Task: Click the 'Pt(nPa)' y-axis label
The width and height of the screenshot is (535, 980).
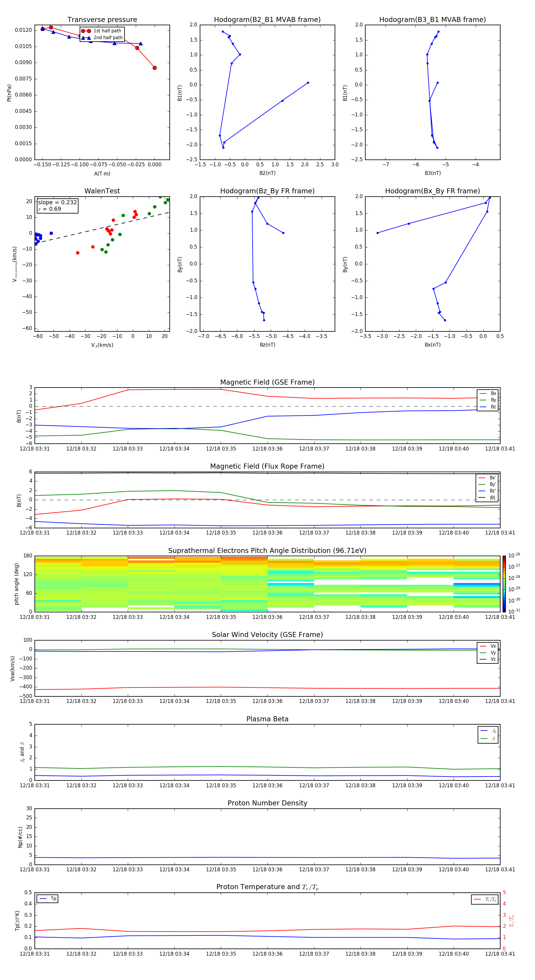Action: tap(9, 93)
